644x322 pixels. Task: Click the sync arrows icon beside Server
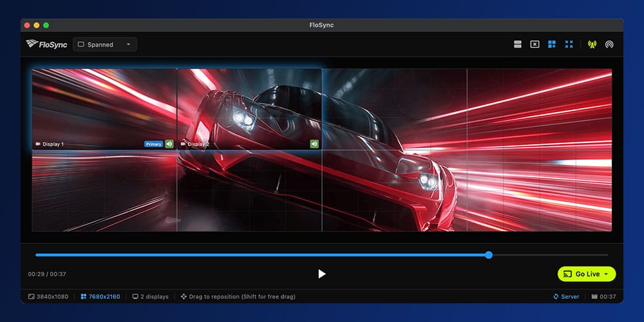[556, 296]
